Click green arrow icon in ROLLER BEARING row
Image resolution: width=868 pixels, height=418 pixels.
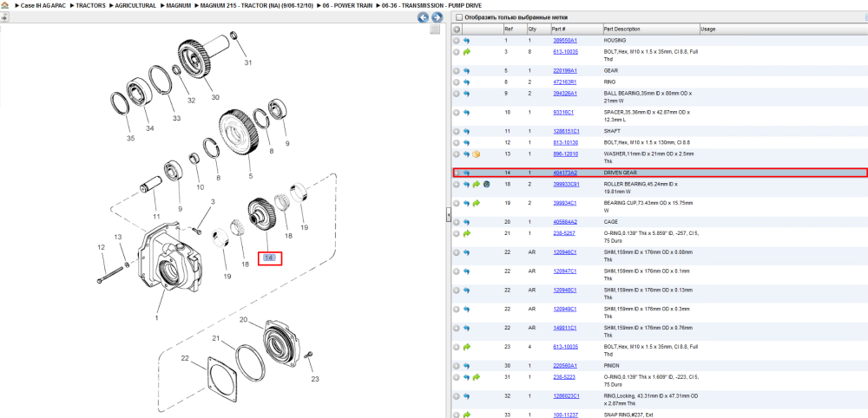point(476,184)
